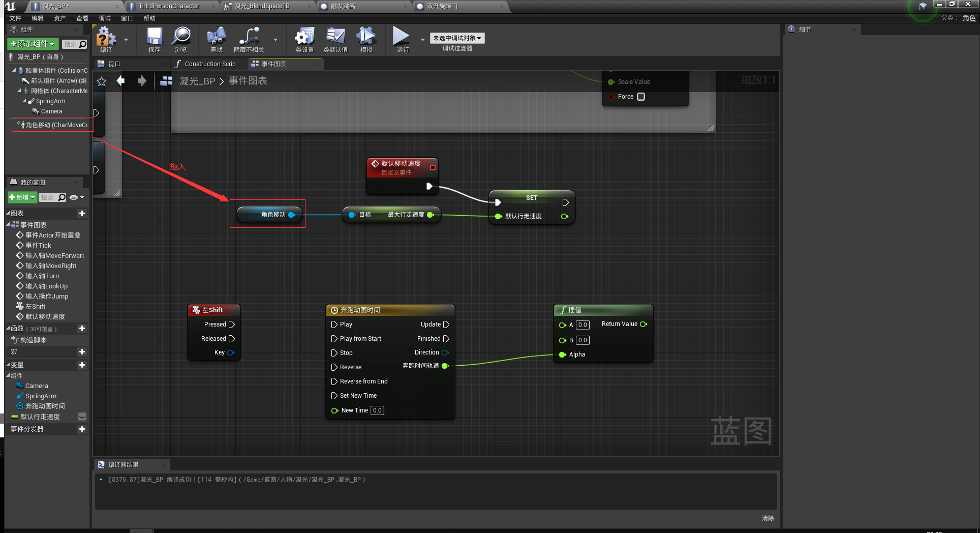Click 凝光_BP breadcrumb in graph
This screenshot has width=980, height=533.
(197, 81)
